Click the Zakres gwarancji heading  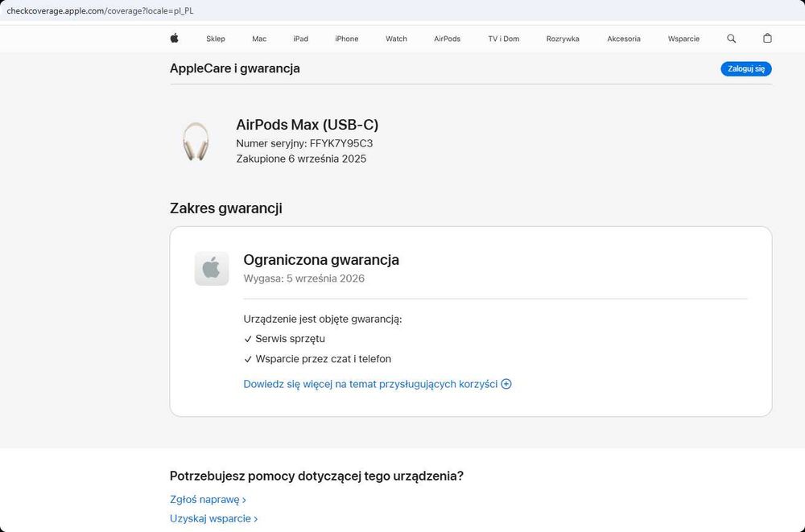(x=226, y=208)
